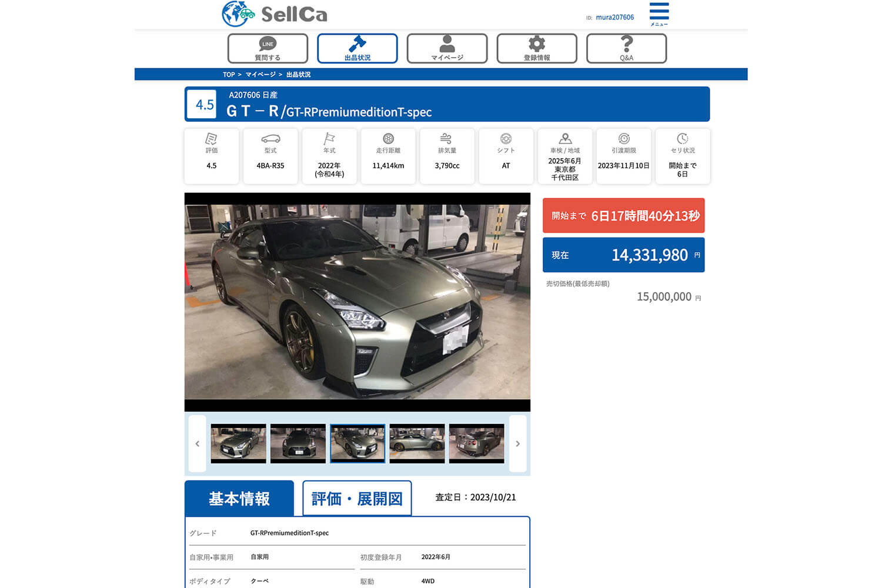
Task: Click the red 開始まで countdown banner
Action: [623, 216]
